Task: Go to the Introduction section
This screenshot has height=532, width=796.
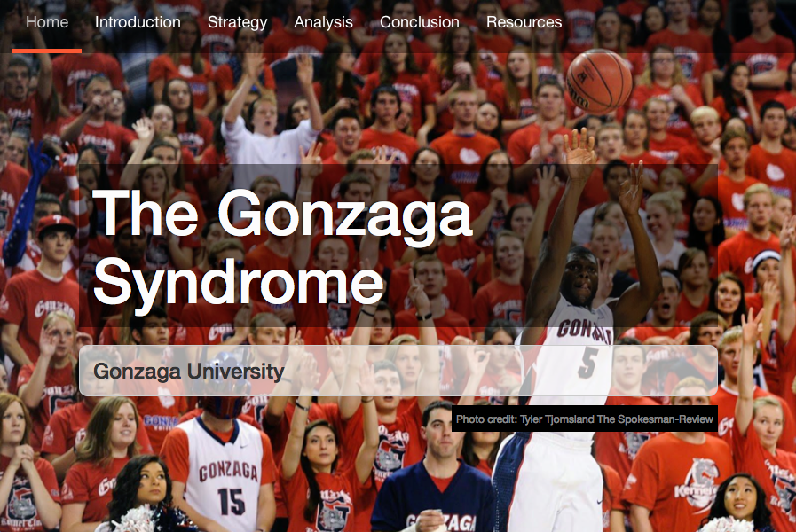Action: 138,22
